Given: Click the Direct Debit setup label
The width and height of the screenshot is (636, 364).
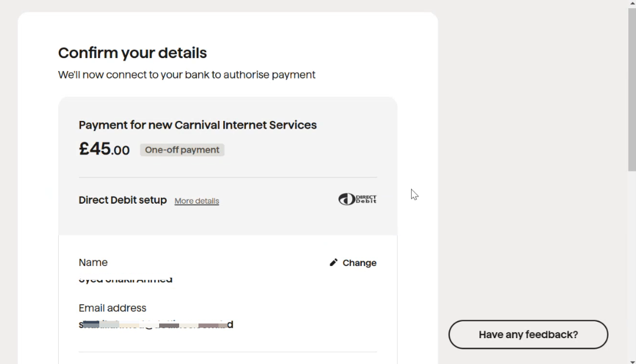Looking at the screenshot, I should coord(123,200).
